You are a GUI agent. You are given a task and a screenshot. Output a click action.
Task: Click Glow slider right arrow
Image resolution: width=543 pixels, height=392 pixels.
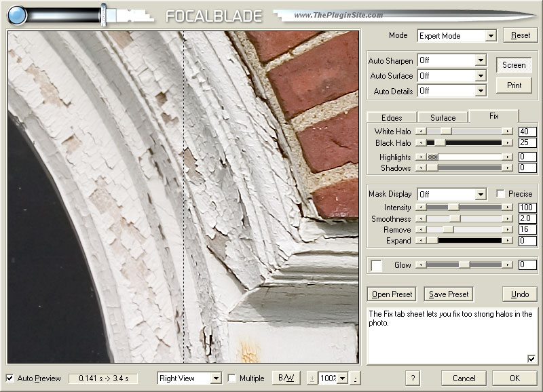pyautogui.click(x=507, y=264)
